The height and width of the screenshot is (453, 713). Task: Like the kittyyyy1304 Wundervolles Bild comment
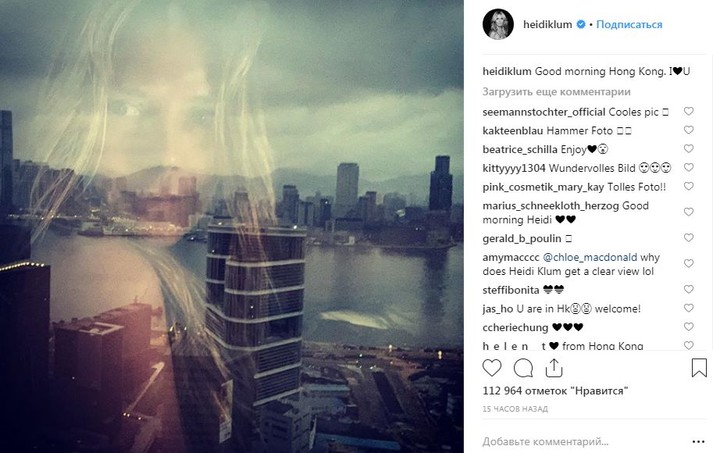pos(689,167)
